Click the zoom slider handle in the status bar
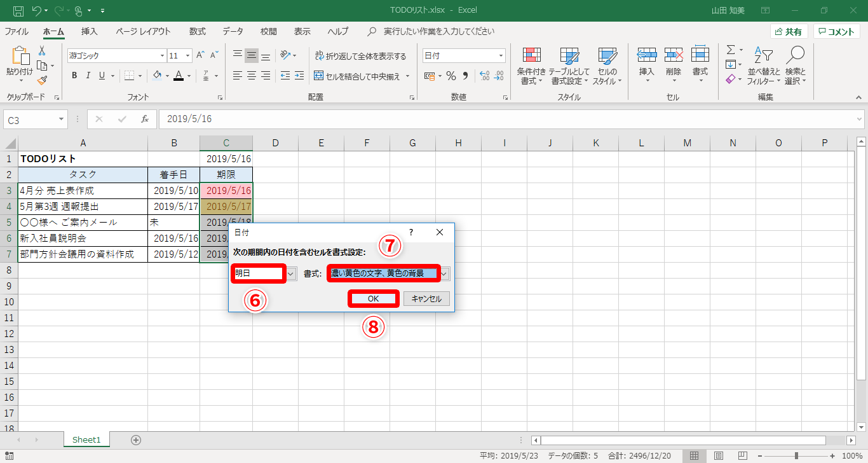The image size is (868, 463). pos(796,455)
